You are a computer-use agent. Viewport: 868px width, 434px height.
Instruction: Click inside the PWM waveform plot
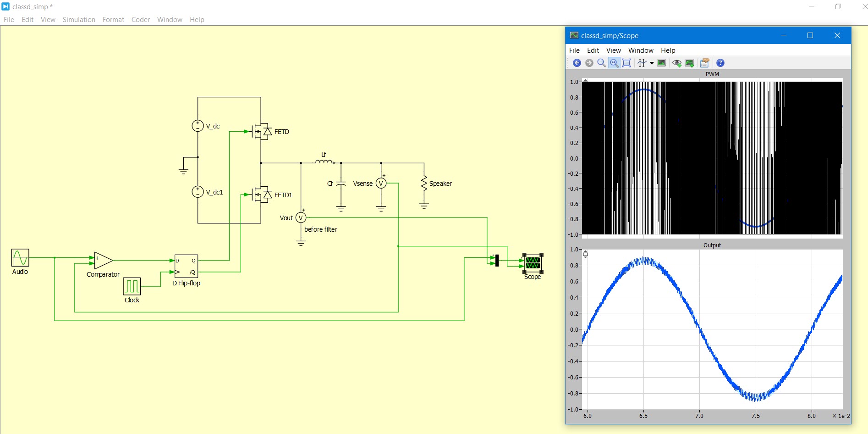[712, 158]
